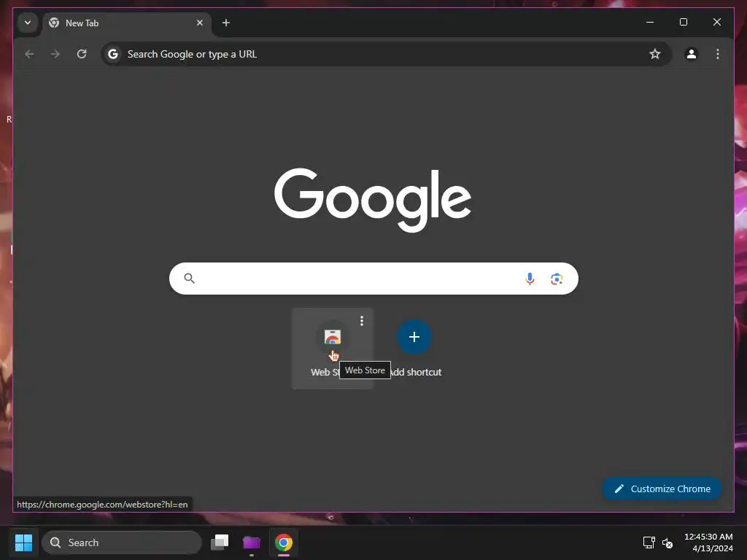Click the magnifier icon in search box
The image size is (747, 560).
tap(189, 279)
